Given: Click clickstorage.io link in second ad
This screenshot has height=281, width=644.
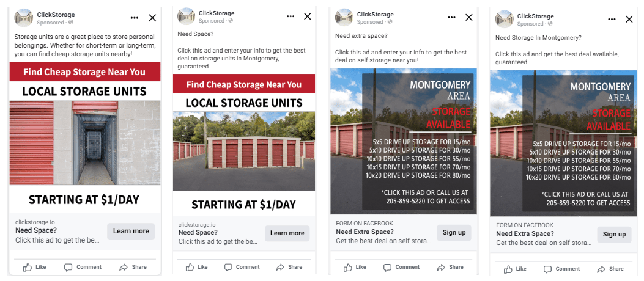Looking at the screenshot, I should [x=197, y=225].
